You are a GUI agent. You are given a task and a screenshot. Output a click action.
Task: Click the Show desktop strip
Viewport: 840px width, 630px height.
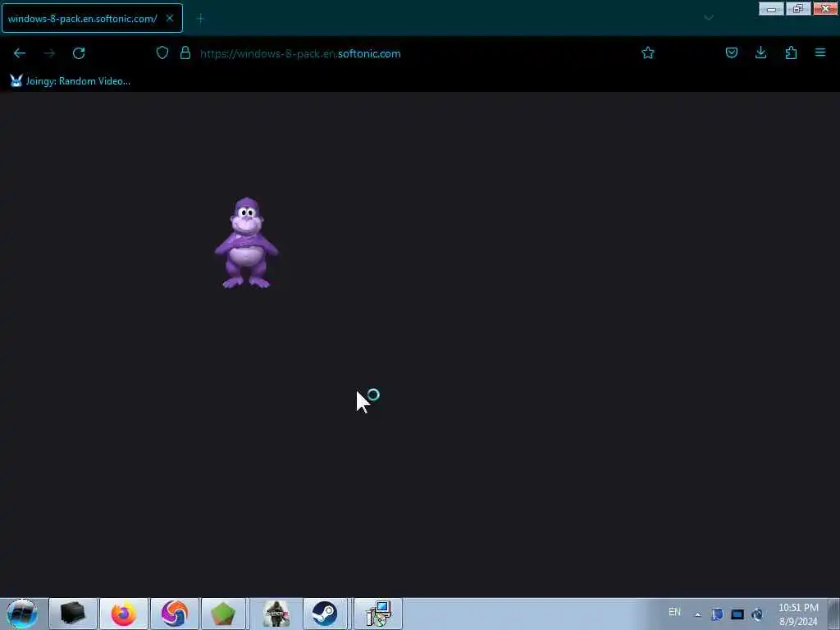tap(834, 614)
